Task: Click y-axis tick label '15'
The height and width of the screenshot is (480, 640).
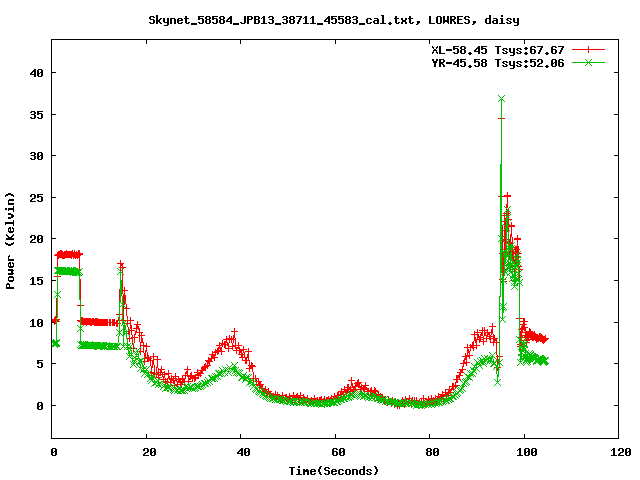Action: 36,281
